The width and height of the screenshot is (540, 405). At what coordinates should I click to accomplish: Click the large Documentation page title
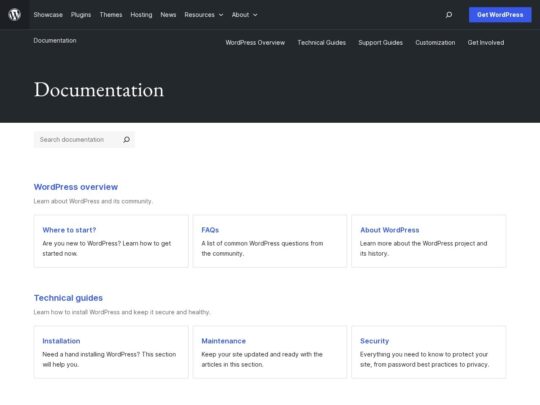pyautogui.click(x=99, y=90)
